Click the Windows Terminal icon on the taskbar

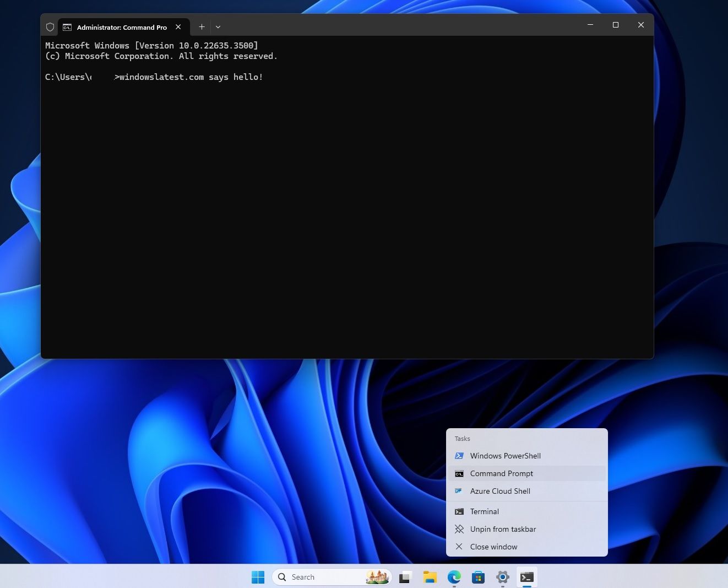click(526, 577)
